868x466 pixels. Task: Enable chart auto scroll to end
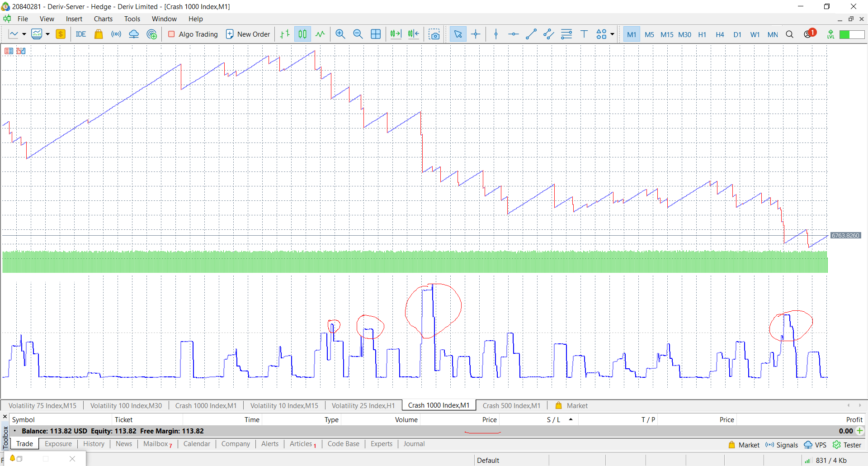(x=396, y=34)
